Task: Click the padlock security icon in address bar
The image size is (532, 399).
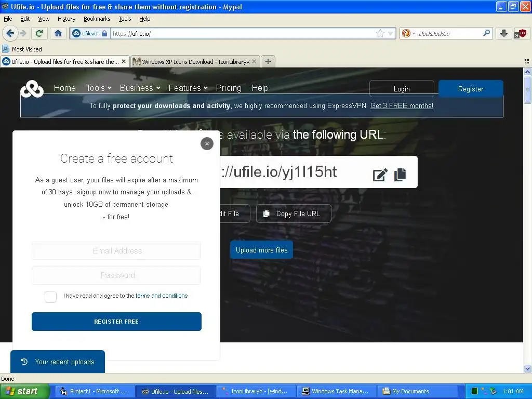Action: (x=104, y=33)
